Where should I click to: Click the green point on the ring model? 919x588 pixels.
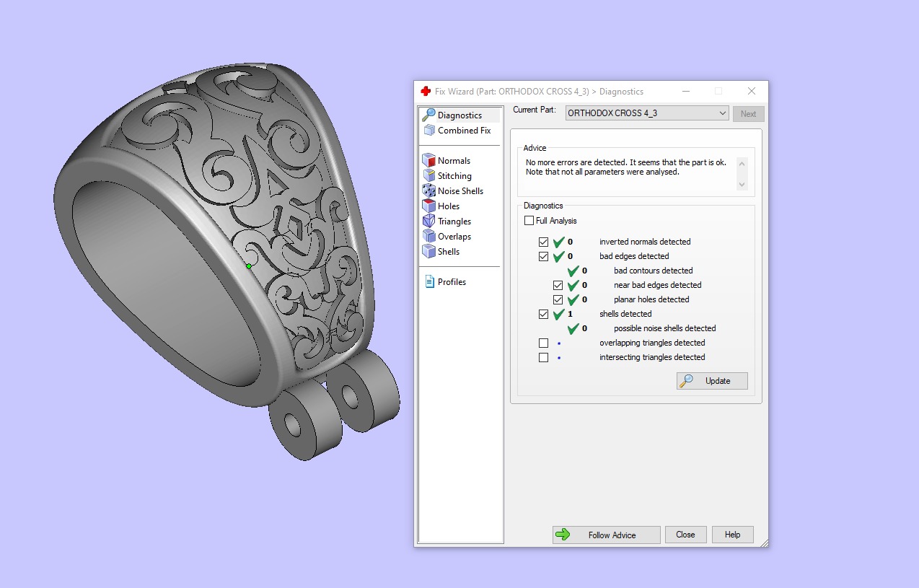click(x=249, y=266)
